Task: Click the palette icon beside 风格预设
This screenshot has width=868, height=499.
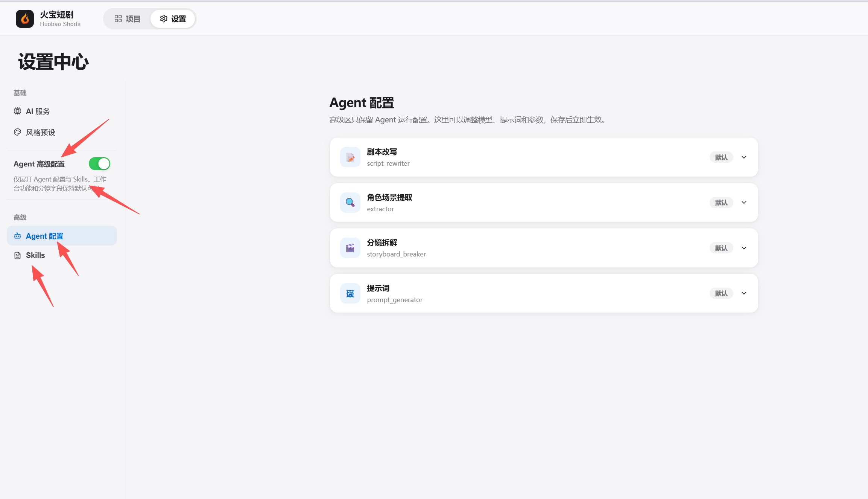Action: click(x=17, y=132)
